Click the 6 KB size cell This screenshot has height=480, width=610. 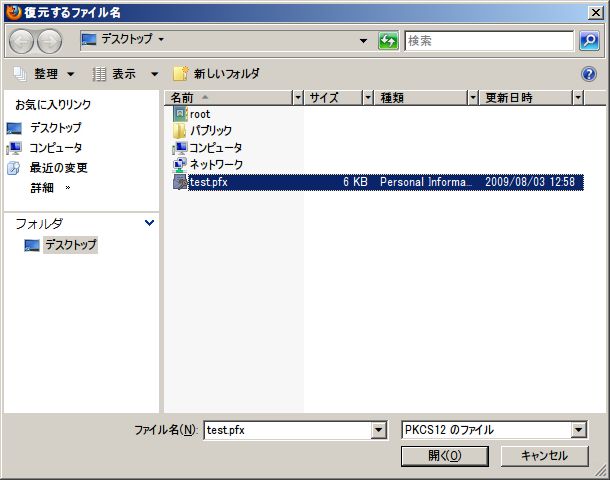(x=355, y=182)
